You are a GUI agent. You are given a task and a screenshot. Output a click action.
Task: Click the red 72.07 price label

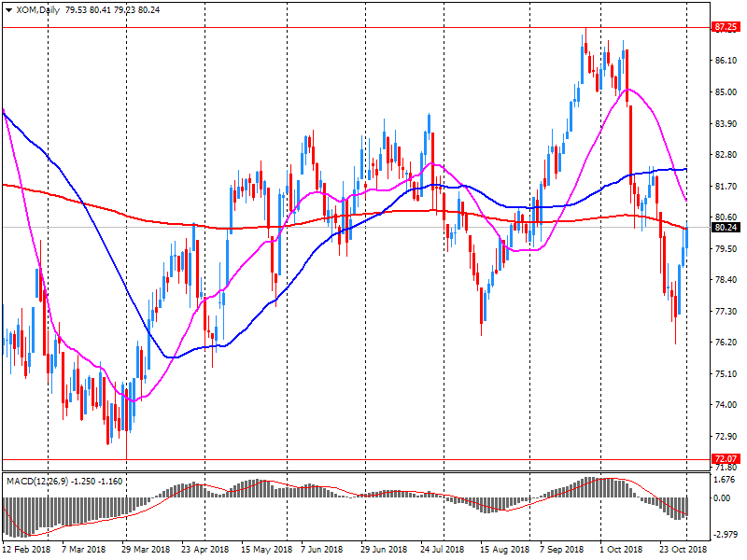(725, 459)
